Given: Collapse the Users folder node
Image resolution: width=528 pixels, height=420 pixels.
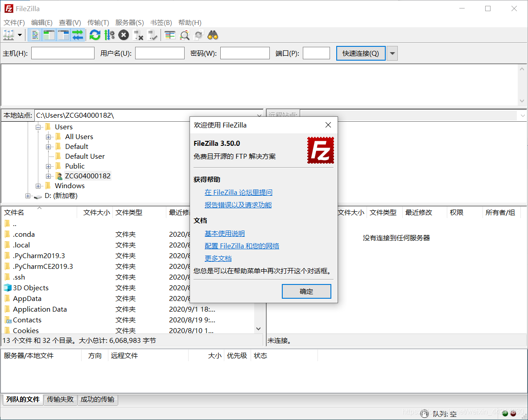Looking at the screenshot, I should click(38, 127).
